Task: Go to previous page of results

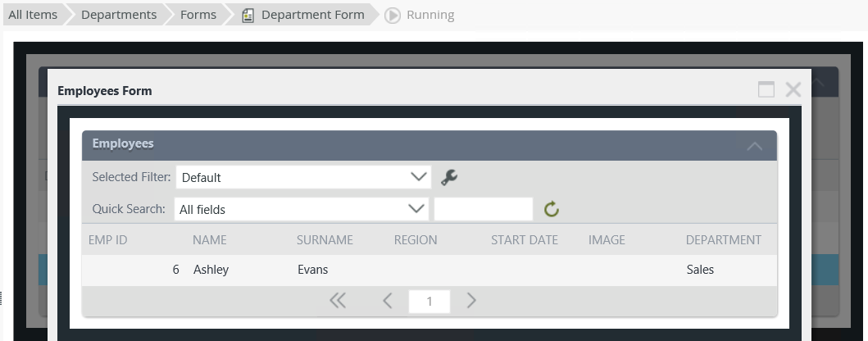Action: pos(388,301)
